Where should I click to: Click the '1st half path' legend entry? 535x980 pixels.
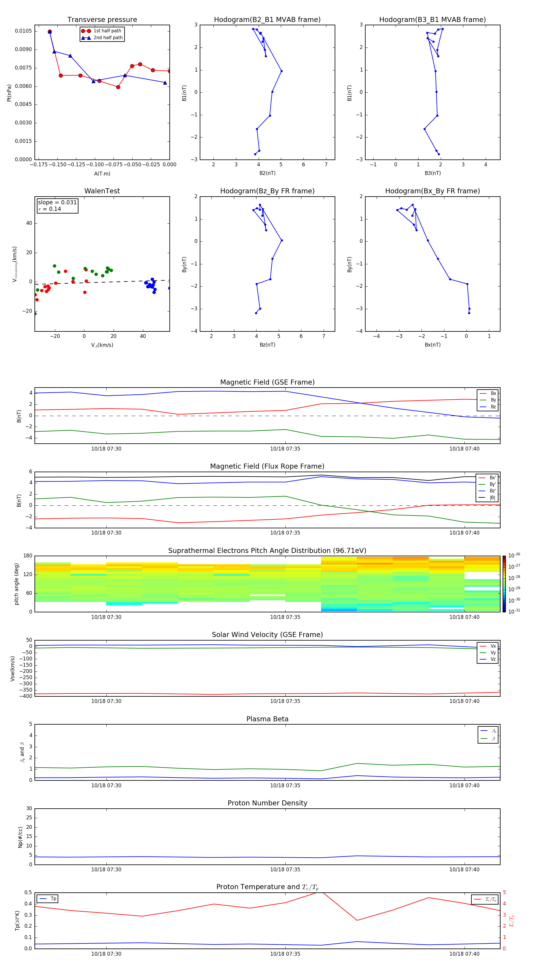(x=102, y=31)
